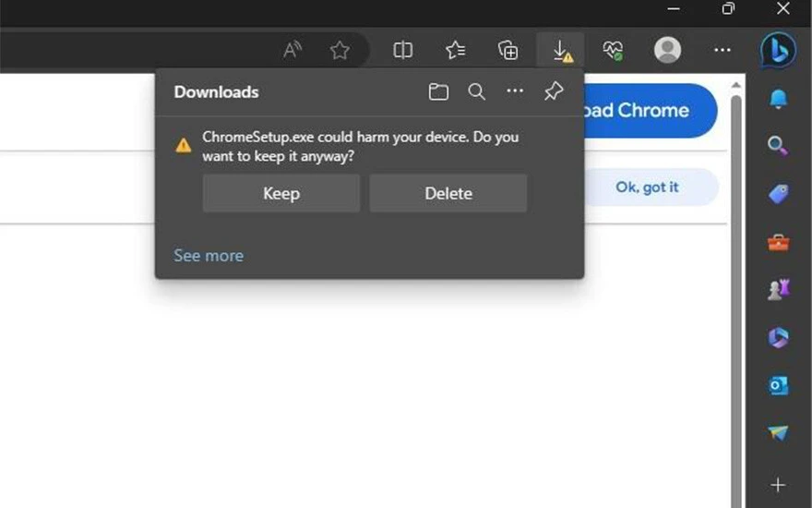This screenshot has height=508, width=812.
Task: Click the Read aloud icon in address bar
Action: click(x=293, y=50)
